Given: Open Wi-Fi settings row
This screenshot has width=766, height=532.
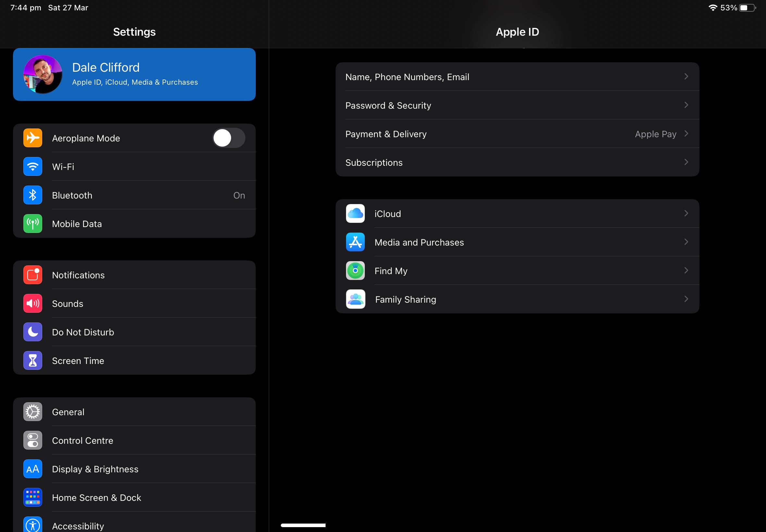Looking at the screenshot, I should point(63,167).
